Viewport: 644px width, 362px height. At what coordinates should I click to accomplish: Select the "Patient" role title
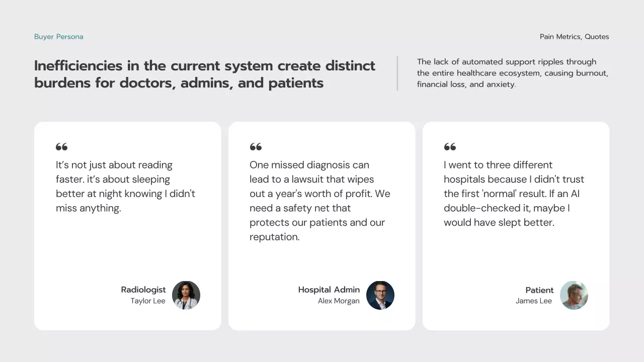pos(539,290)
